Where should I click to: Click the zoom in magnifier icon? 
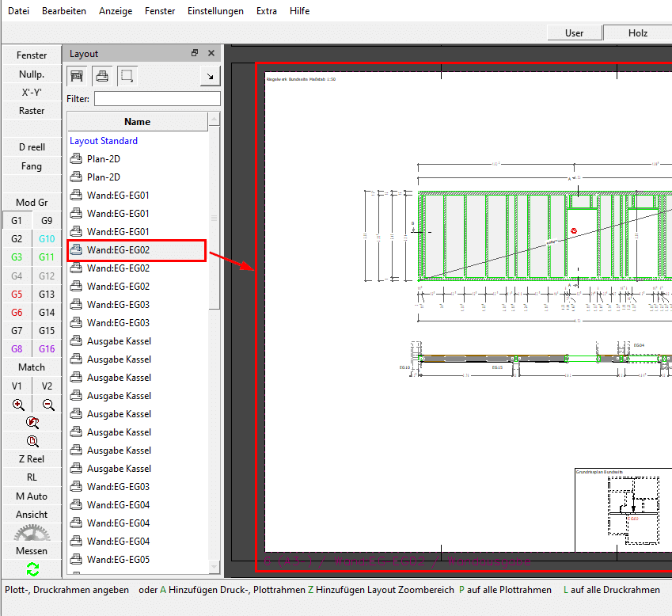coord(18,405)
